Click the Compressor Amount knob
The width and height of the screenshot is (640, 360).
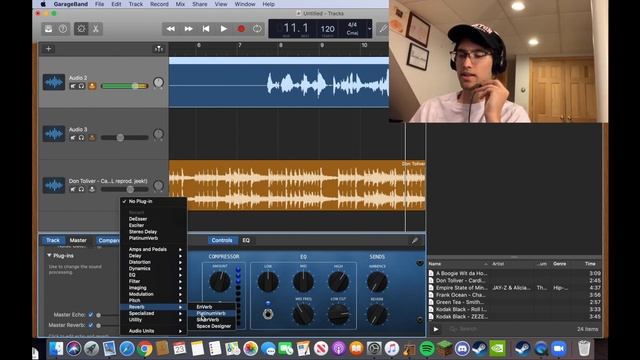(220, 282)
